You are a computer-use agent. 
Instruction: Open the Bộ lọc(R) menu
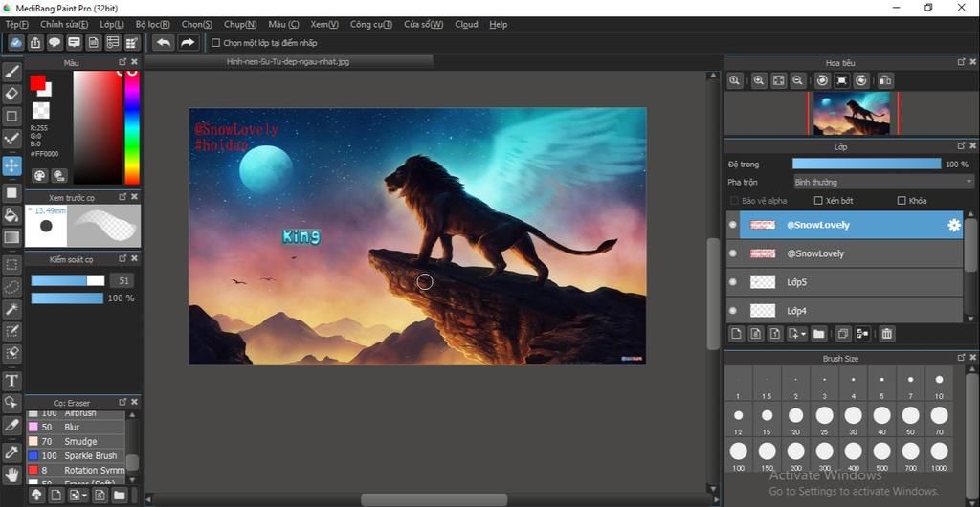(x=152, y=24)
